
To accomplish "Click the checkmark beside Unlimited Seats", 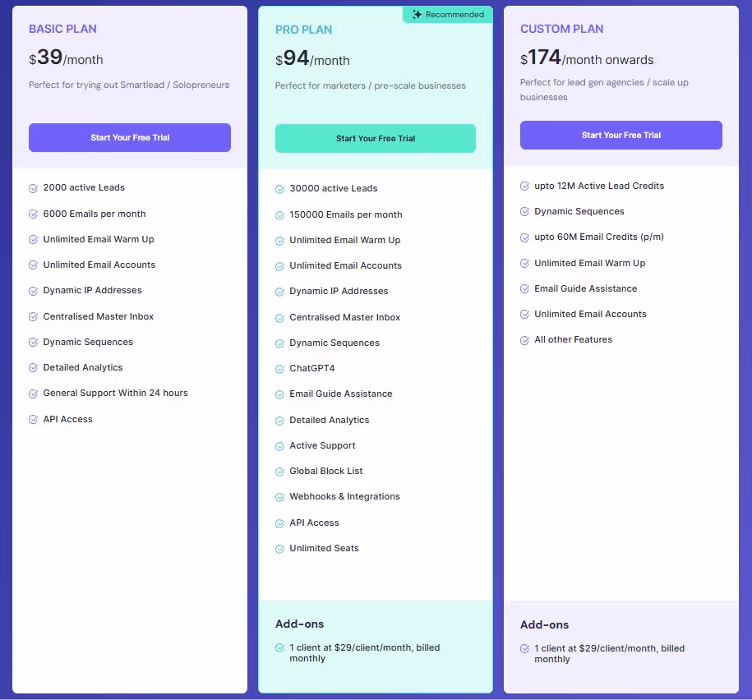I will (x=279, y=548).
